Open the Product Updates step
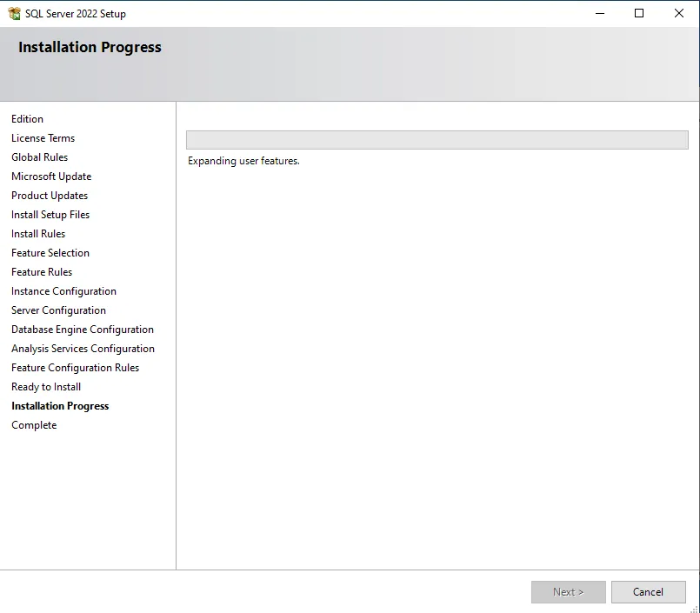Screen dimensions: 700x613 [50, 196]
